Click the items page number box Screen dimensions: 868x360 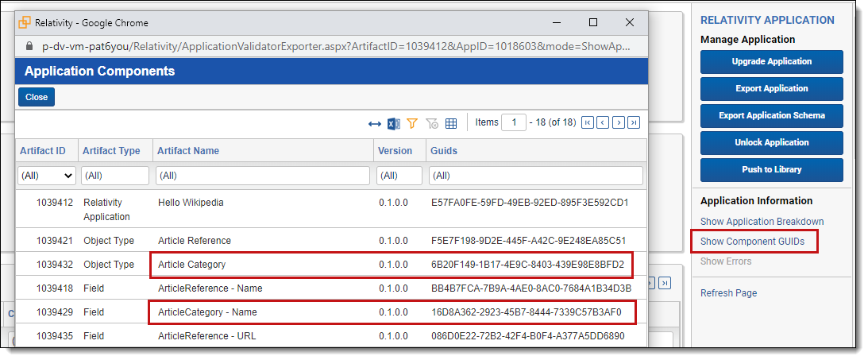(x=514, y=122)
